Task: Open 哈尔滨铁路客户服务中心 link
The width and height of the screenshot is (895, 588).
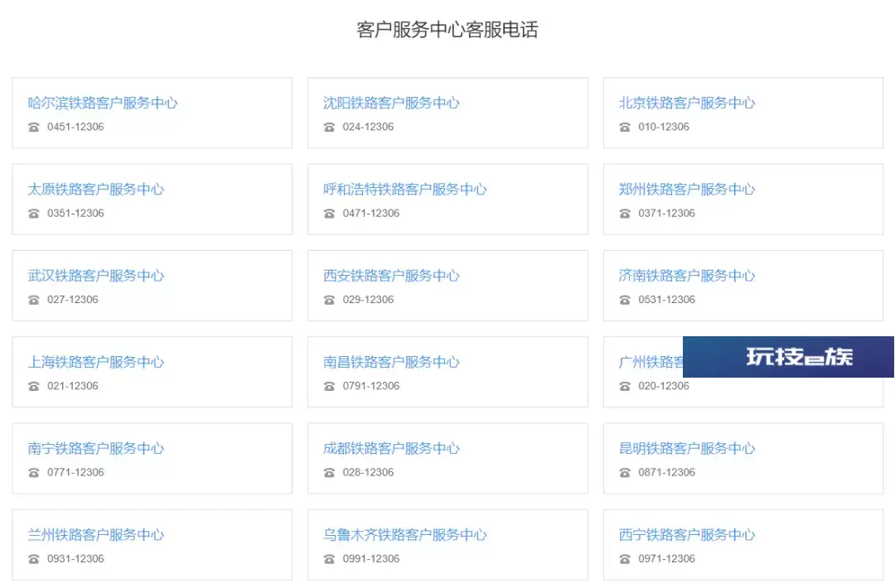Action: coord(103,103)
